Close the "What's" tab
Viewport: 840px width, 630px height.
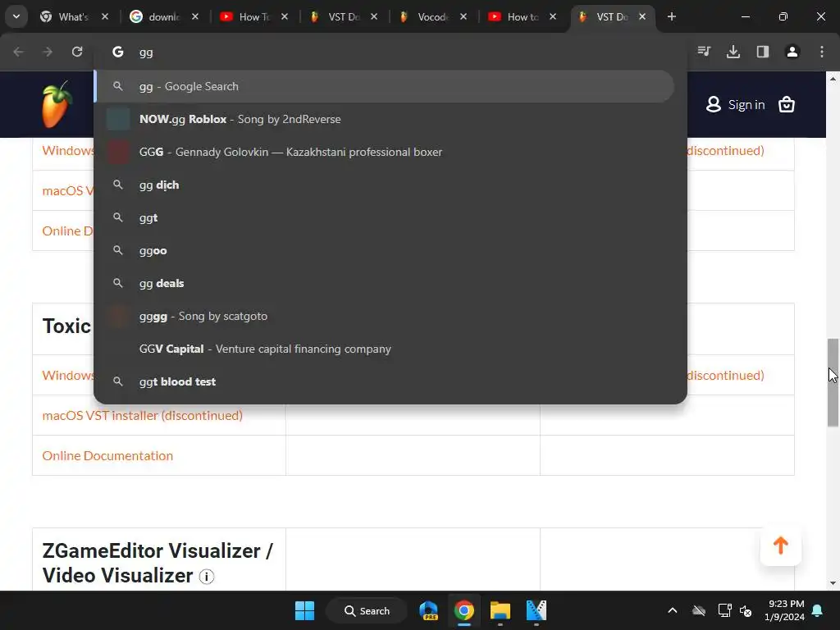105,16
